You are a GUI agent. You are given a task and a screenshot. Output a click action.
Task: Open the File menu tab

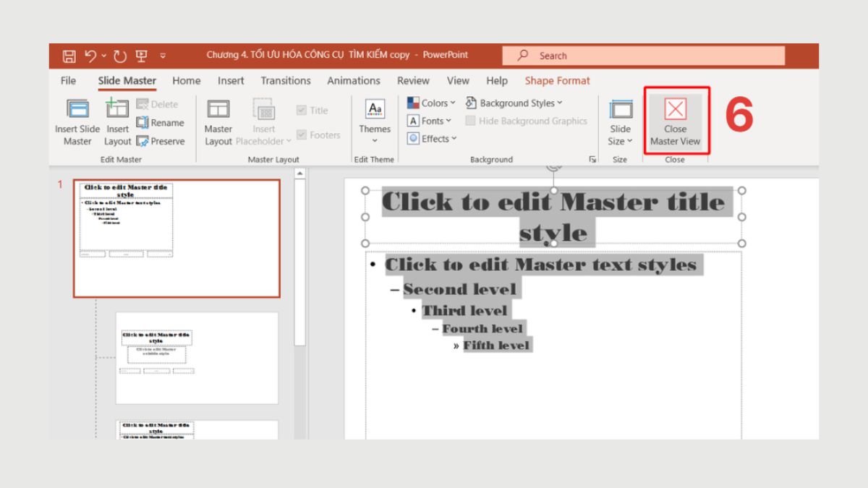(x=68, y=81)
